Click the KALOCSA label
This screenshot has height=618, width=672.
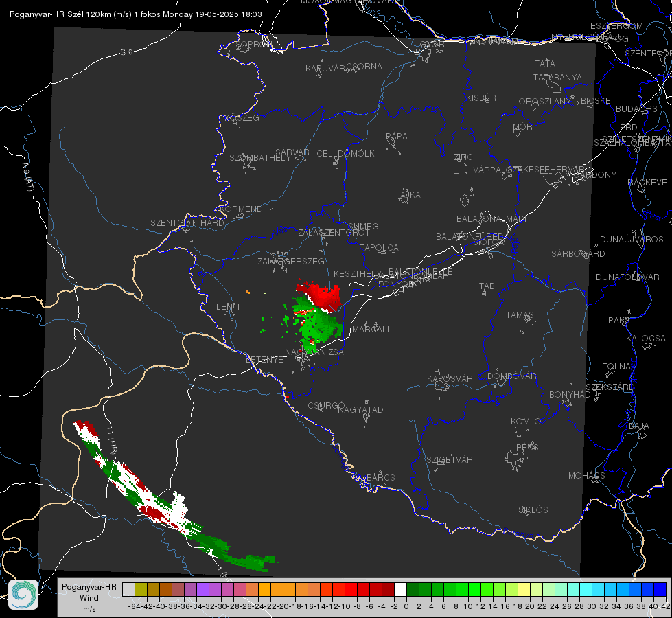[x=646, y=339]
